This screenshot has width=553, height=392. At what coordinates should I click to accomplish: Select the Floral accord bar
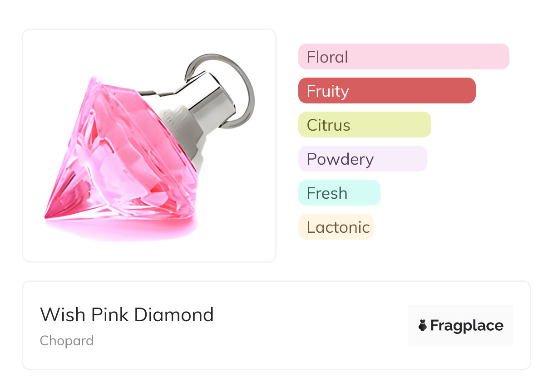tap(403, 57)
